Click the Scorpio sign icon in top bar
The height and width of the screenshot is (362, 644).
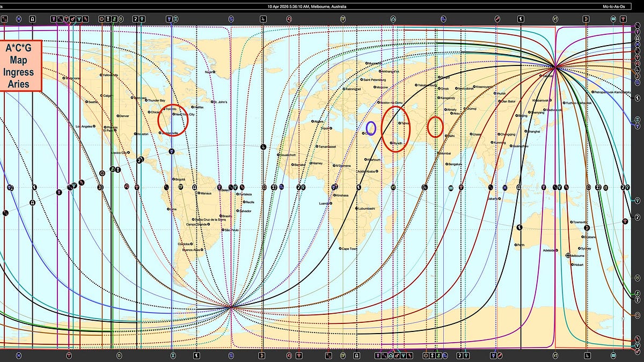pyautogui.click(x=443, y=18)
